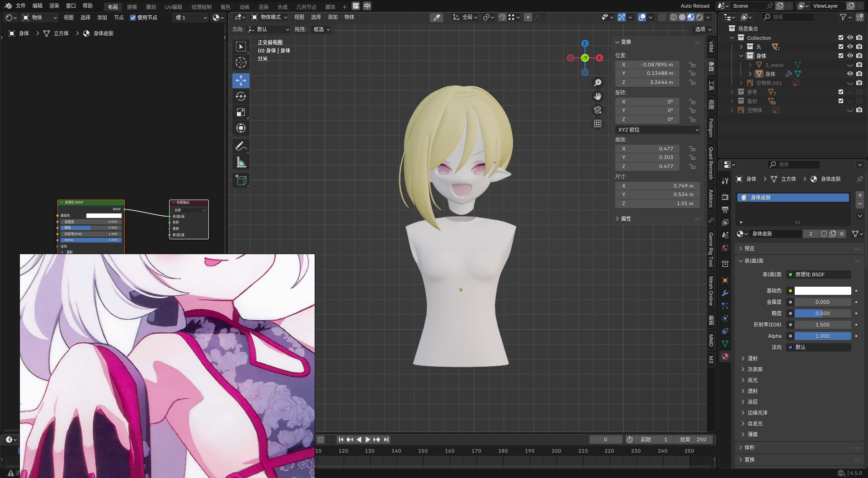Toggle the Use Nodes checkbox

click(x=133, y=18)
